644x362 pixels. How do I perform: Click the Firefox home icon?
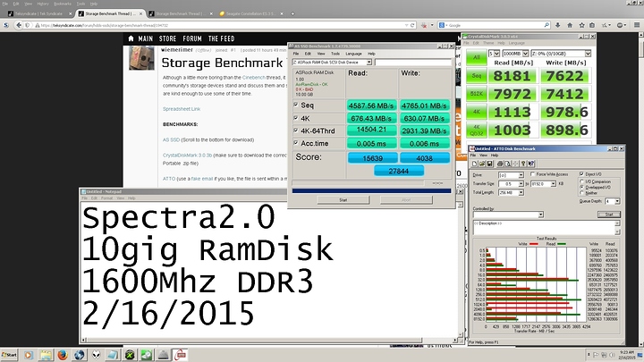tap(570, 25)
